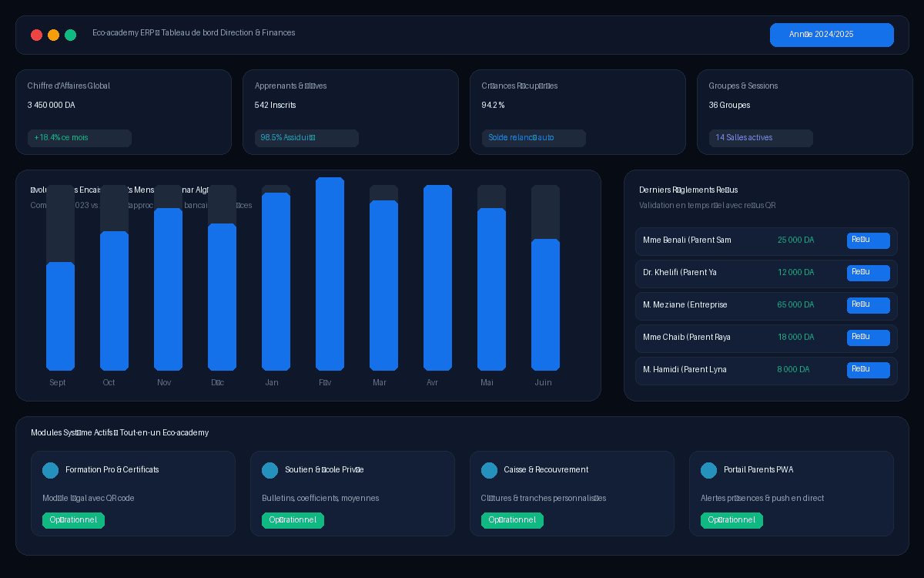Click the blue Juin bar in the chart

545,304
